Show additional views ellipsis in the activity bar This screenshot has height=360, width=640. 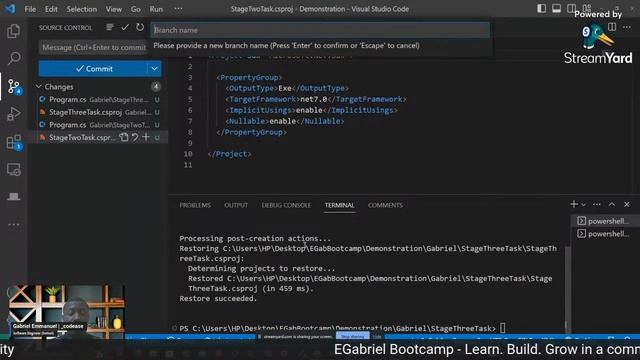(13, 224)
